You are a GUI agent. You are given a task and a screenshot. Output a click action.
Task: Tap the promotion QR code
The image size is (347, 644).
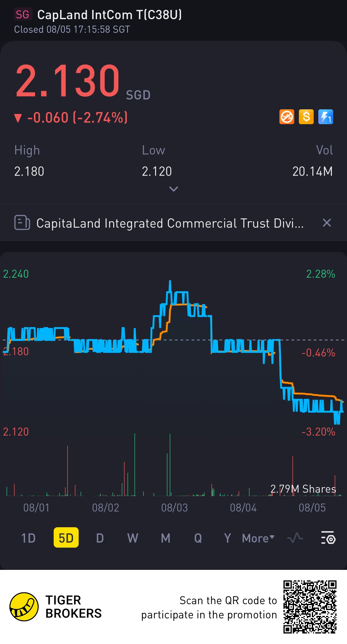pyautogui.click(x=310, y=607)
